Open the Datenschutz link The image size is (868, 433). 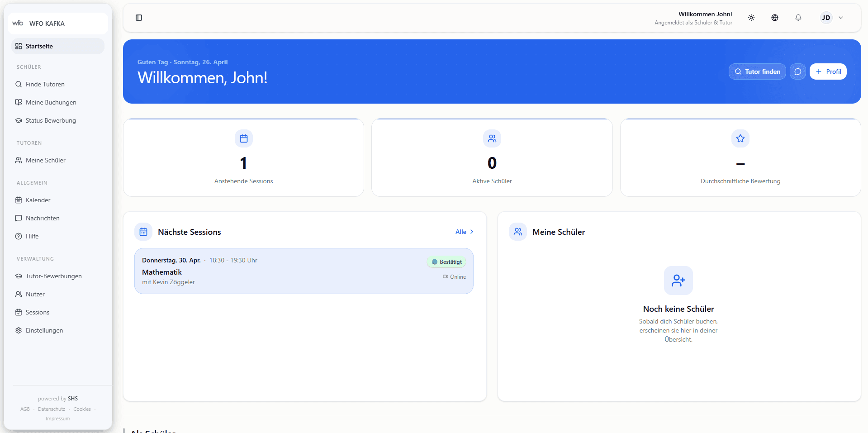pyautogui.click(x=51, y=409)
